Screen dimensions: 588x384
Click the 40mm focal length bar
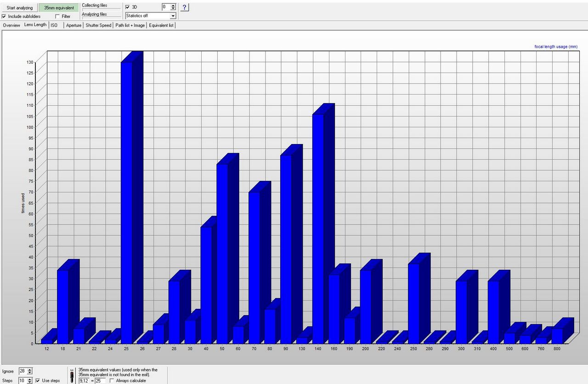pyautogui.click(x=206, y=285)
